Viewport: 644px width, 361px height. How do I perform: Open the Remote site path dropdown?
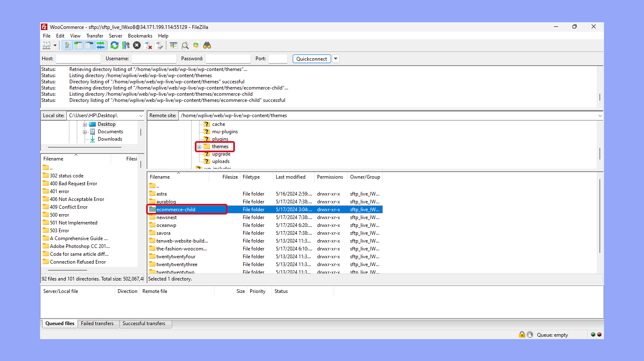pyautogui.click(x=600, y=116)
